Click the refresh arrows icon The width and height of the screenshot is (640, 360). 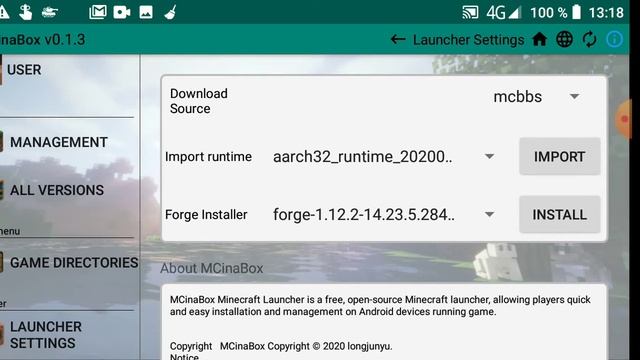[x=589, y=40]
